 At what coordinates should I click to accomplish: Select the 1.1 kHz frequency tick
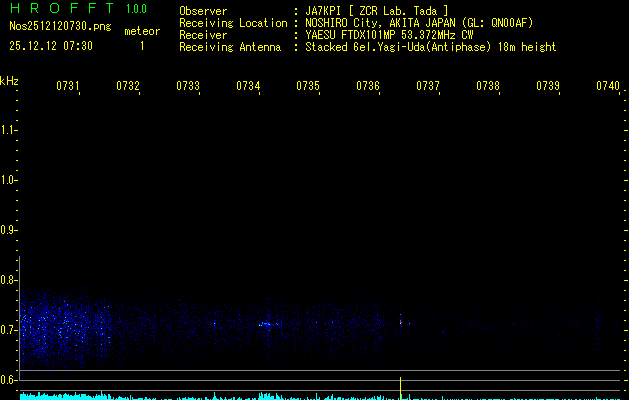pyautogui.click(x=9, y=130)
